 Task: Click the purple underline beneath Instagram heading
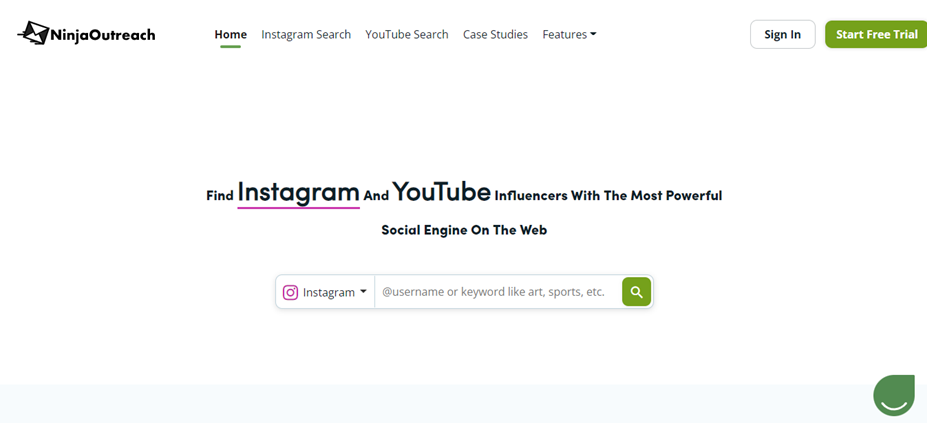(x=298, y=208)
